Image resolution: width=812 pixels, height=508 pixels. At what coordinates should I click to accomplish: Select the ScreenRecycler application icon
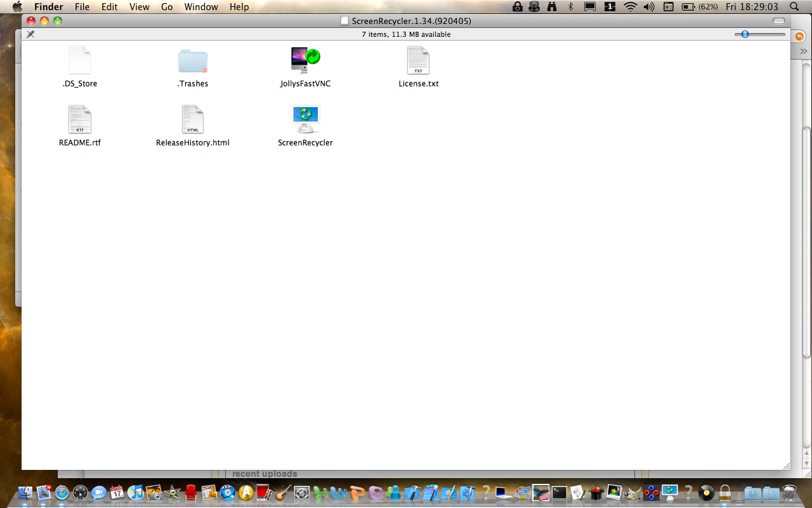[x=306, y=119]
